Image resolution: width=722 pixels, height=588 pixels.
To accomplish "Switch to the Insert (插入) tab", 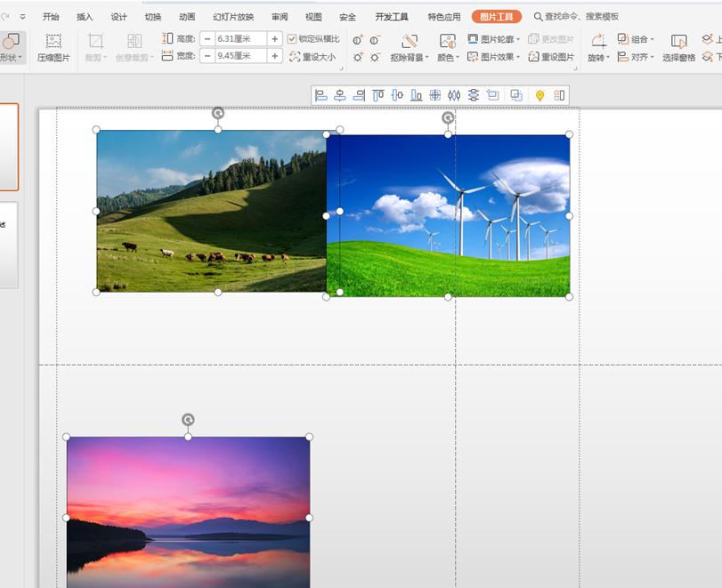I will 85,17.
